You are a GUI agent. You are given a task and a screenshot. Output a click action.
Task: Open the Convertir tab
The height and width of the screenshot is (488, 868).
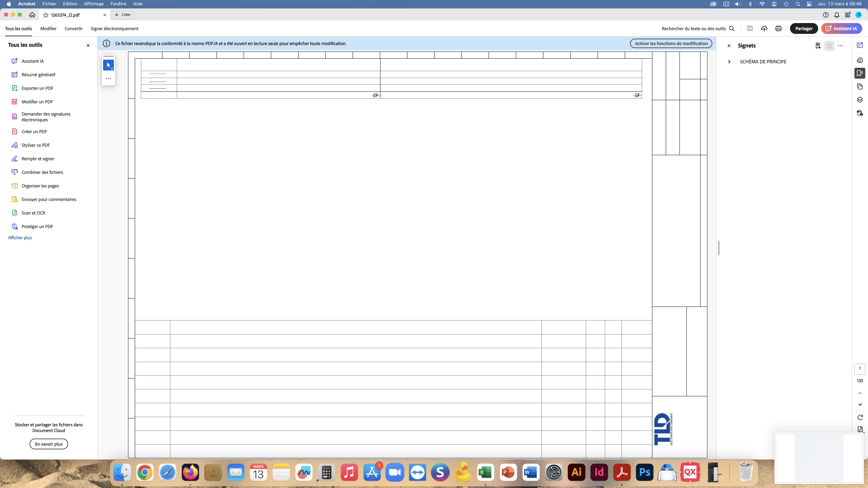73,29
